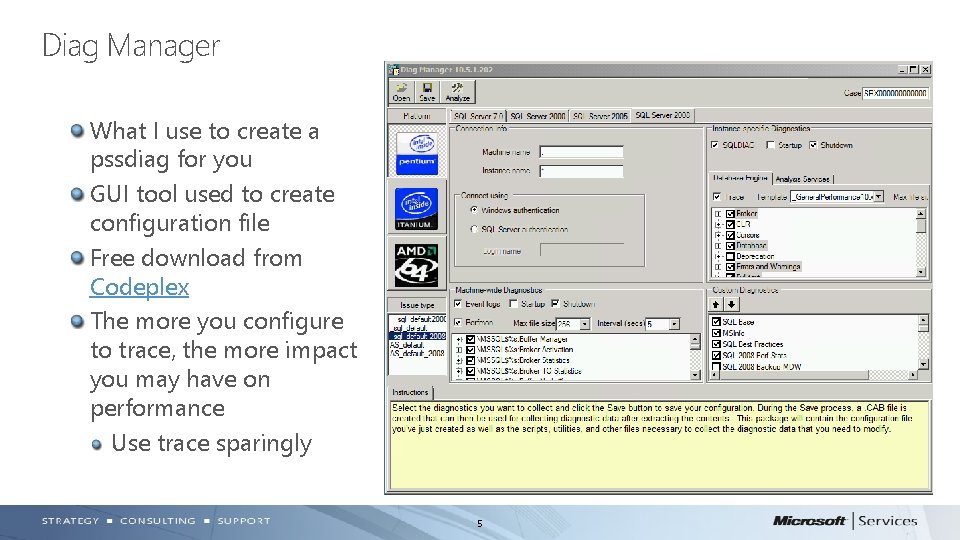Expand the Database trace tree node
Image resolution: width=960 pixels, height=540 pixels.
[719, 246]
